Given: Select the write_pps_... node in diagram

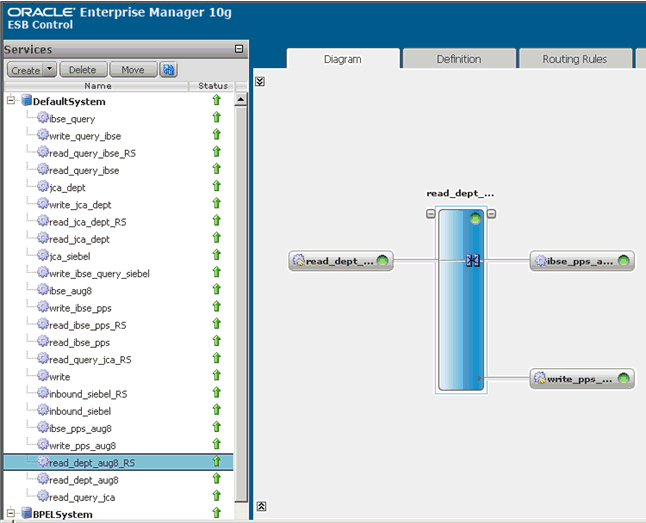Looking at the screenshot, I should click(582, 378).
